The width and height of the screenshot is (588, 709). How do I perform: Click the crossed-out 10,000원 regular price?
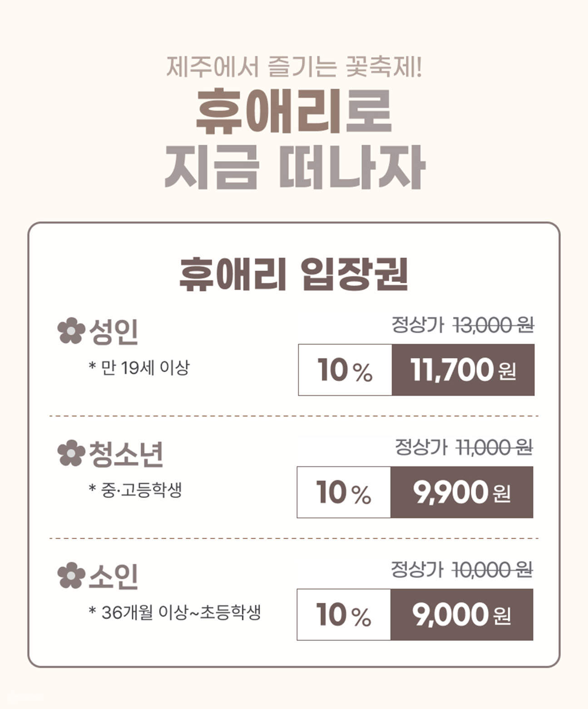pyautogui.click(x=492, y=570)
